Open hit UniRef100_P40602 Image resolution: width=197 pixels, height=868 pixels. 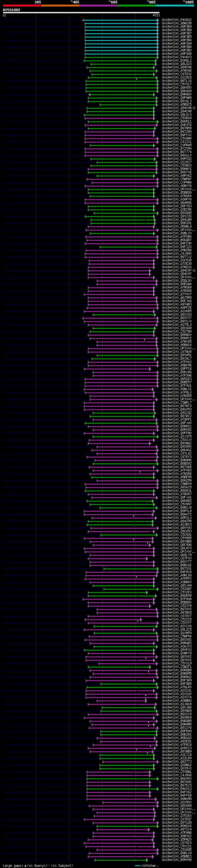(x=177, y=20)
